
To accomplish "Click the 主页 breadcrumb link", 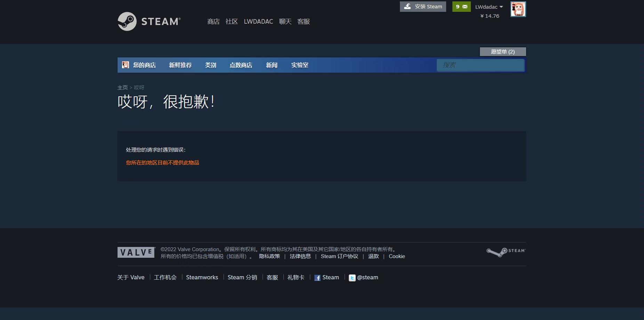I will pos(123,88).
